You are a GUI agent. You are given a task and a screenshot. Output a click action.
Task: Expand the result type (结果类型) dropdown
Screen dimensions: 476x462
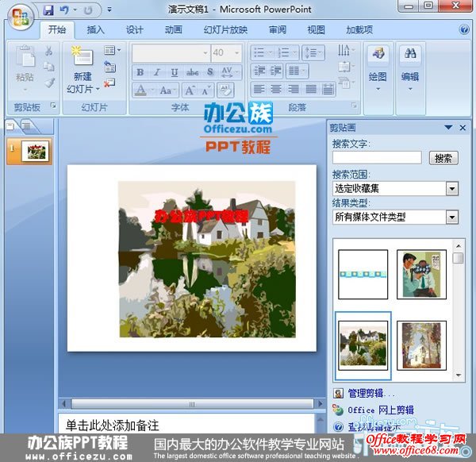(x=452, y=217)
